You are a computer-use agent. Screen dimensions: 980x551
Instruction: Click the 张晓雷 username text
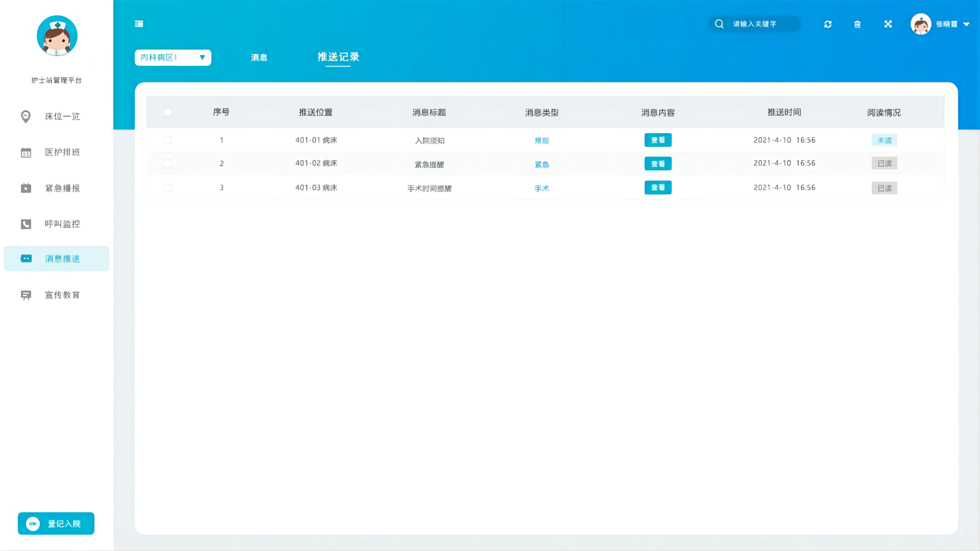[x=947, y=24]
